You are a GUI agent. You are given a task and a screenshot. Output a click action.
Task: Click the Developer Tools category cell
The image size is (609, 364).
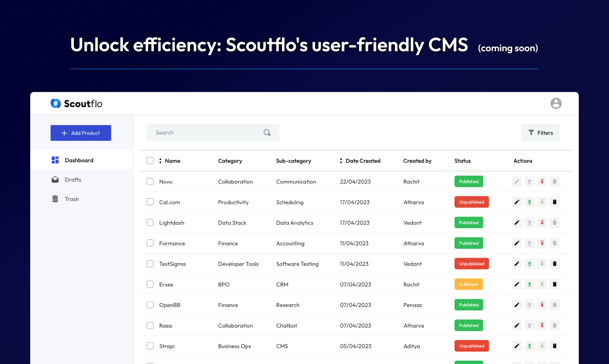pos(238,264)
